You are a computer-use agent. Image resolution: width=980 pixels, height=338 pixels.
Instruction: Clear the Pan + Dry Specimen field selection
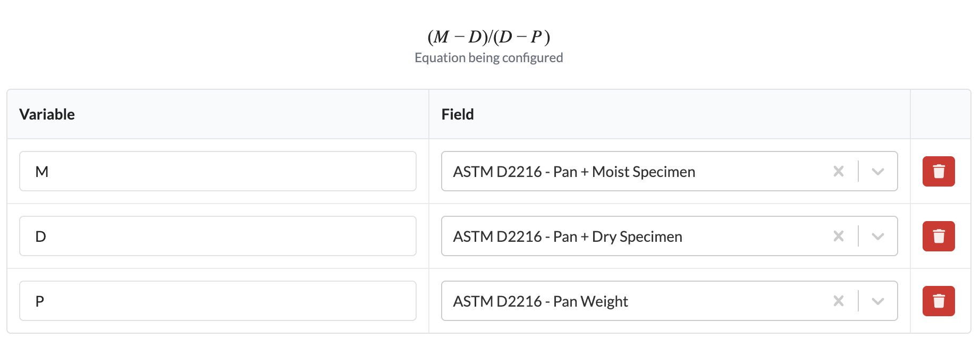(x=839, y=236)
